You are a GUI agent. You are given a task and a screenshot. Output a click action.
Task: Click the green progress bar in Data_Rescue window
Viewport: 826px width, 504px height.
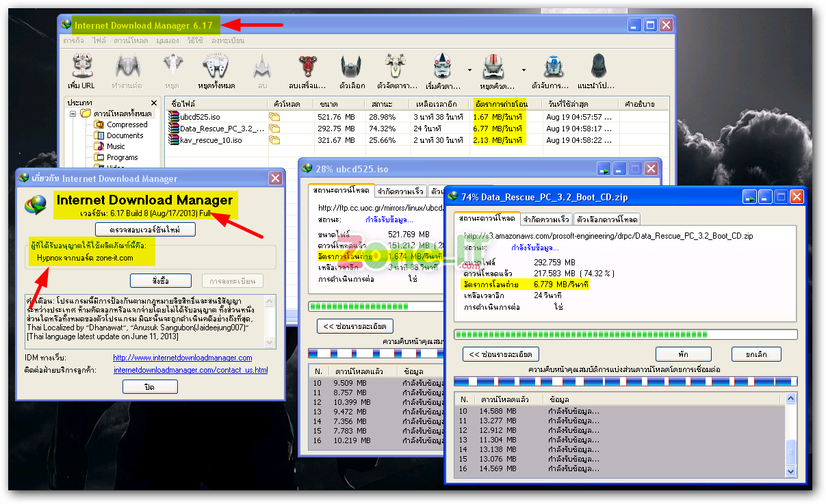625,334
